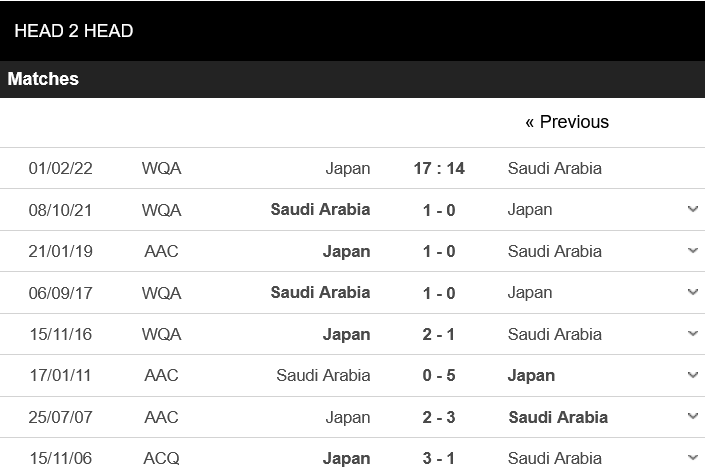Screen dimensions: 705x470
Task: Select bold Japan in the 17/01/11 row
Action: [531, 375]
